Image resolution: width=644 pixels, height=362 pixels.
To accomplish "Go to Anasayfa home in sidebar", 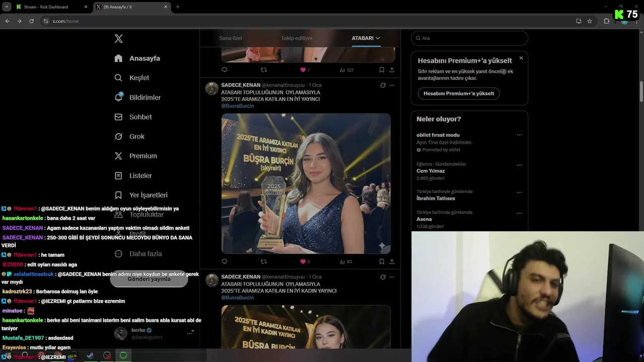I will click(137, 58).
